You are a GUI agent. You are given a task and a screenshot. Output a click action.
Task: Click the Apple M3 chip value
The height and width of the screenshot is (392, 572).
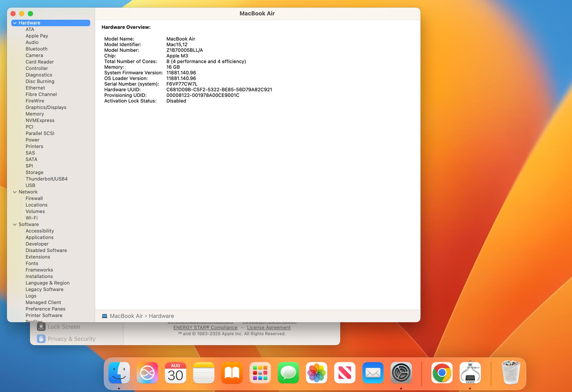(x=177, y=56)
